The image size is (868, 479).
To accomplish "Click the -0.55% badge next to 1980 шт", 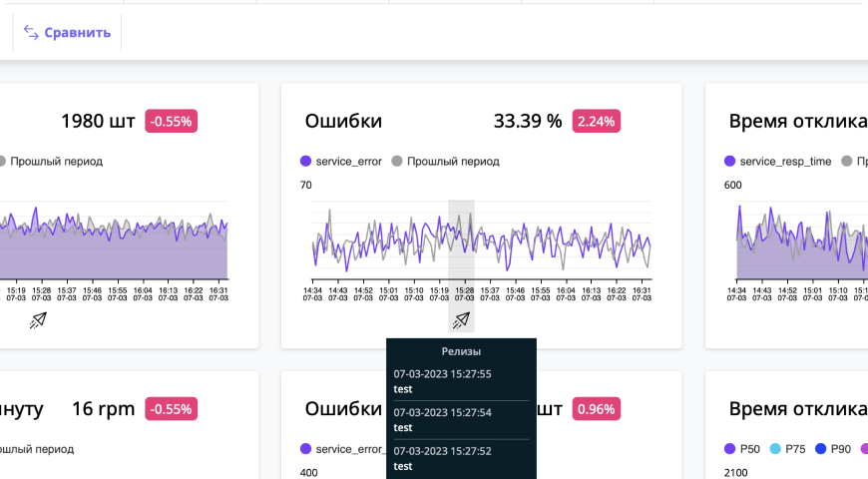I will pos(171,122).
